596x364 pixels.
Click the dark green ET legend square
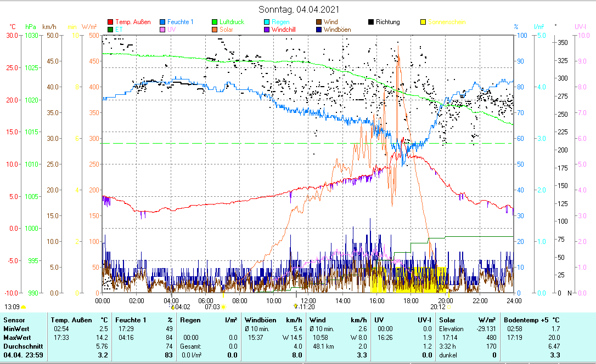[110, 30]
